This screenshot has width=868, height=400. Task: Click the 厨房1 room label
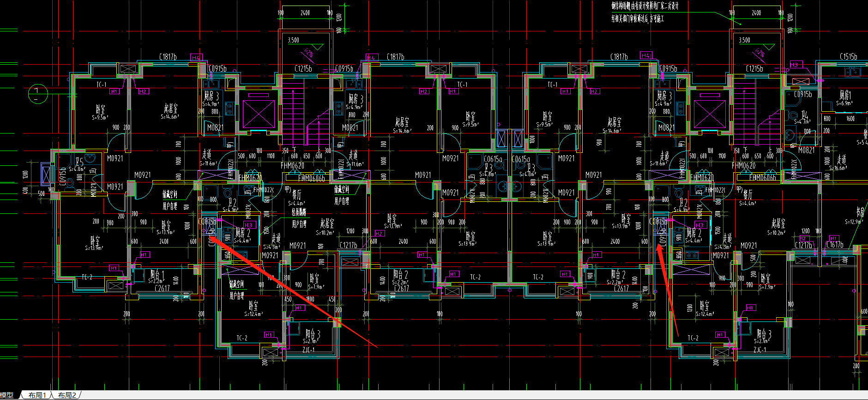845,95
